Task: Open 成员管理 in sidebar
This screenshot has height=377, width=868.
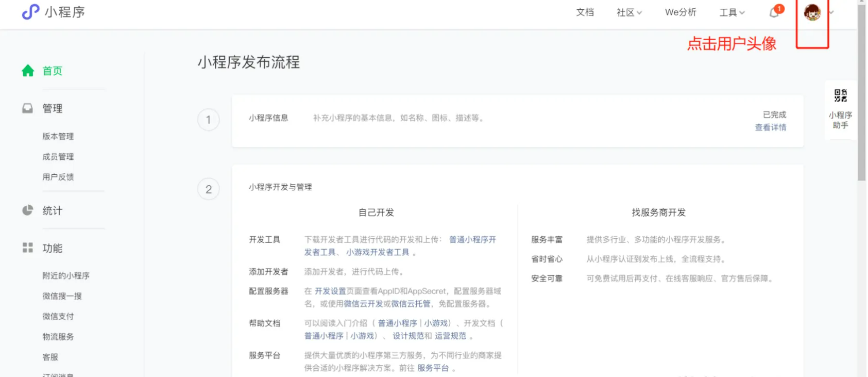Action: (x=58, y=157)
